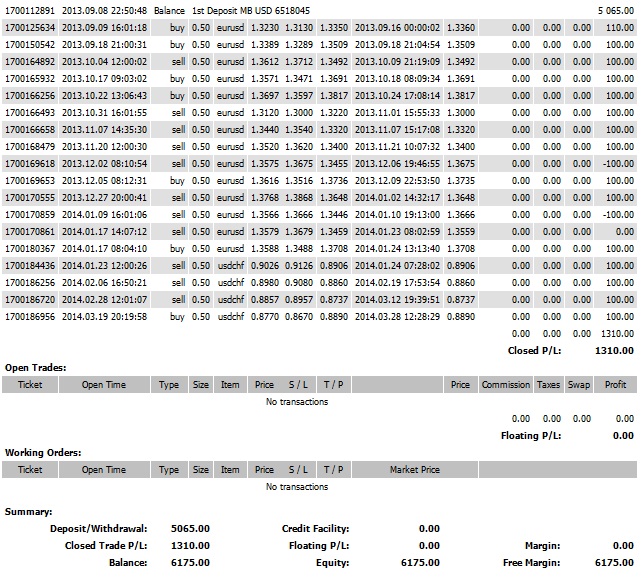Viewport: 641px width, 585px height.
Task: Select ticket 1700165932
Action: (30, 78)
